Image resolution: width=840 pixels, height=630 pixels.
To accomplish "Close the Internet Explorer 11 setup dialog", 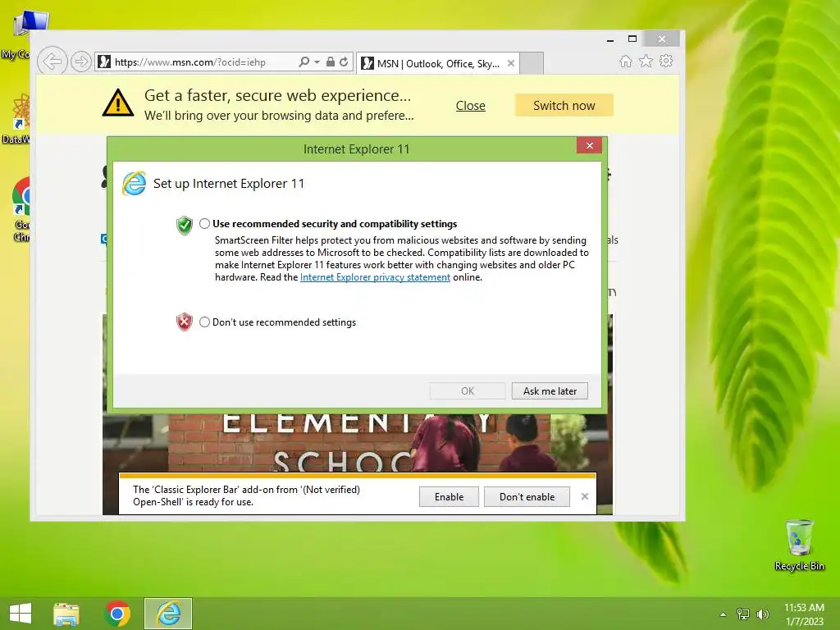I will (x=589, y=146).
